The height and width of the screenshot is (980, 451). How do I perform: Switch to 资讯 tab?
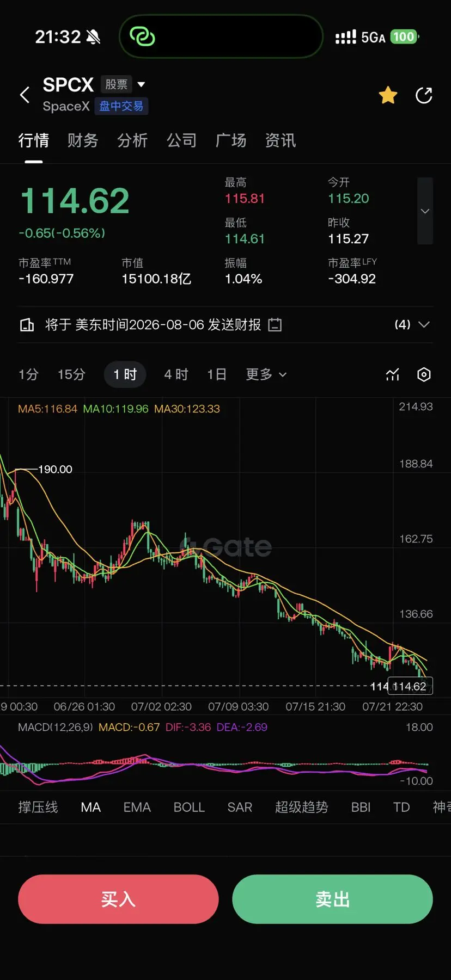click(281, 140)
